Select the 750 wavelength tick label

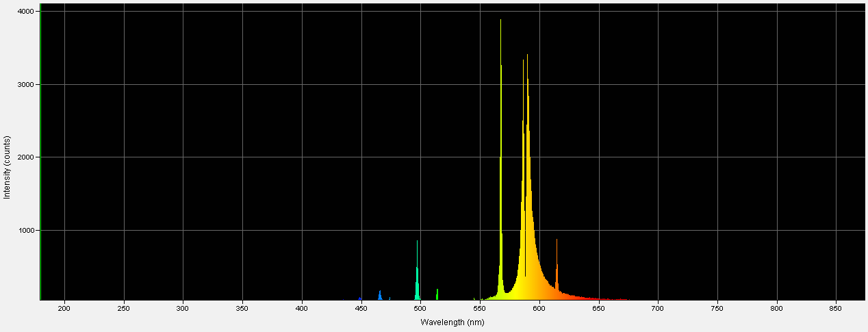(x=717, y=309)
